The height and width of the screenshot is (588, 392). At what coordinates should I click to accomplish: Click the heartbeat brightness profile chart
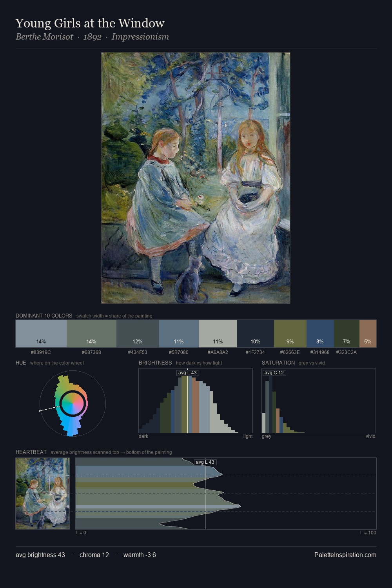click(226, 494)
